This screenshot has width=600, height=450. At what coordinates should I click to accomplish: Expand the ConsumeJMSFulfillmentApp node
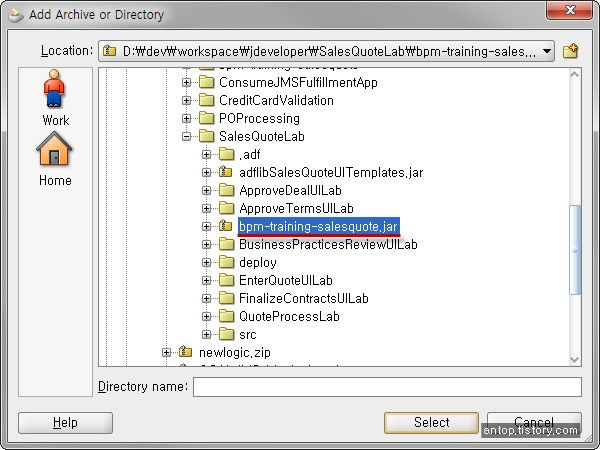(186, 82)
